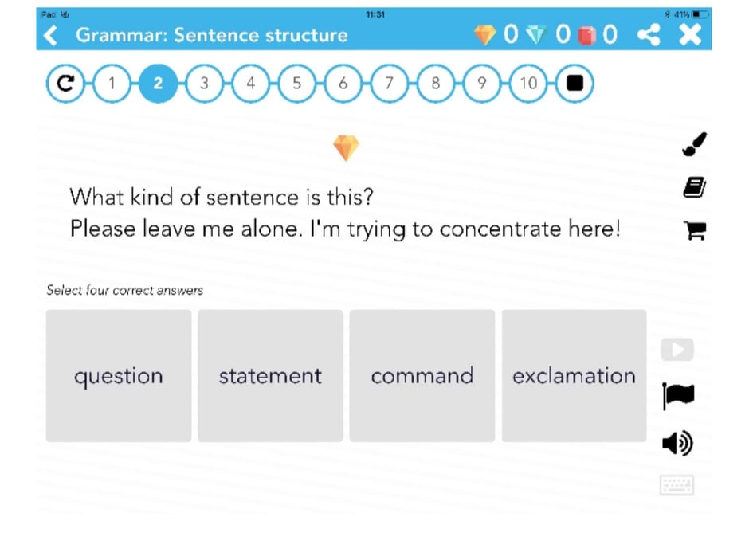Viewport: 753px width, 560px height.
Task: Open the shopping cart icon
Action: pos(694,230)
